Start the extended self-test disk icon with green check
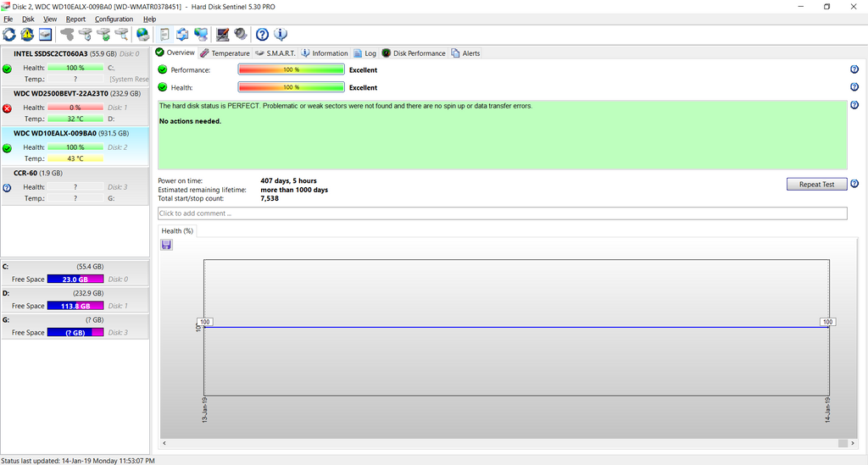Screen dimensions: 868x465 103,34
